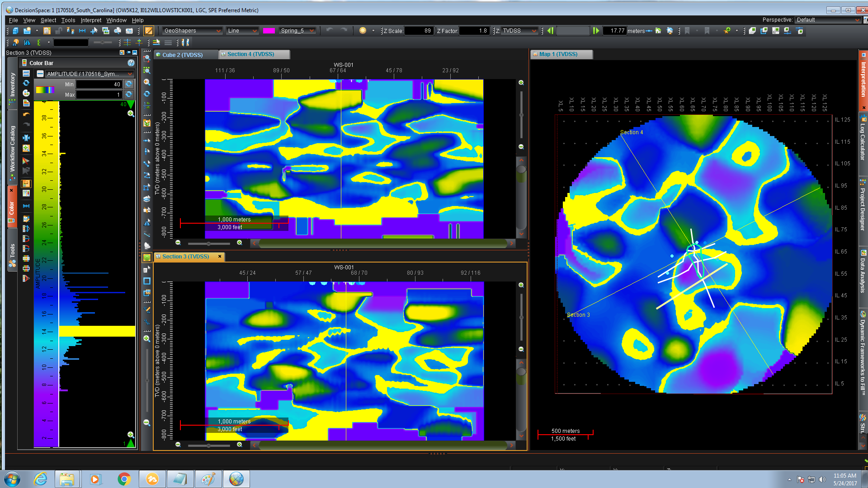This screenshot has width=868, height=488.
Task: Click the zoom rectangle tool in vertical toolbar
Action: pos(147,58)
